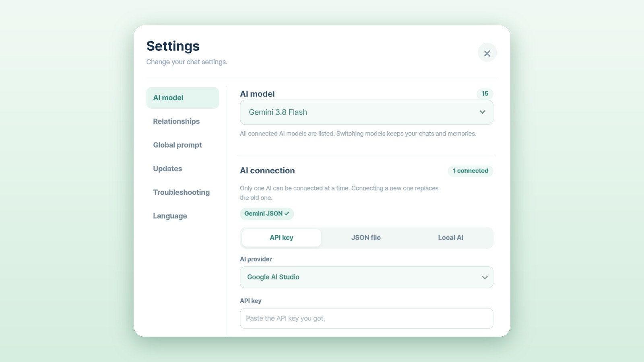Switch to the Local AI tab

pyautogui.click(x=450, y=238)
